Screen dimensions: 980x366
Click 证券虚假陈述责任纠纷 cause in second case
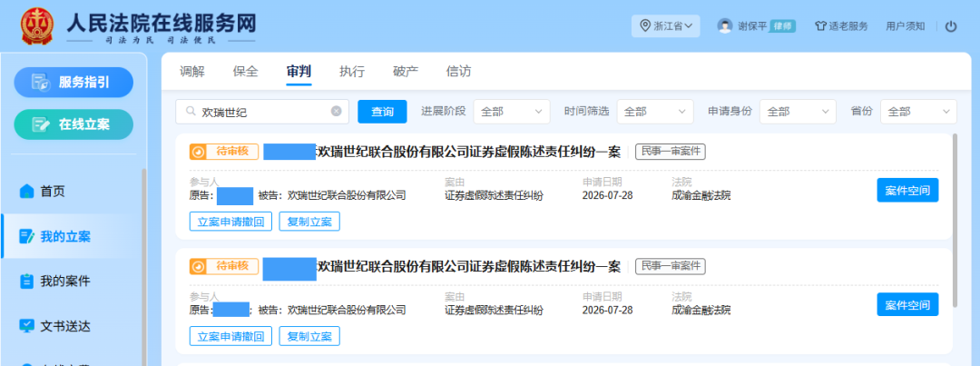(494, 310)
